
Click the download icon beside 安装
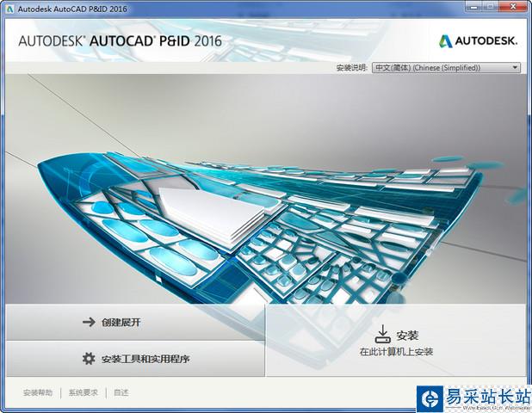[383, 334]
